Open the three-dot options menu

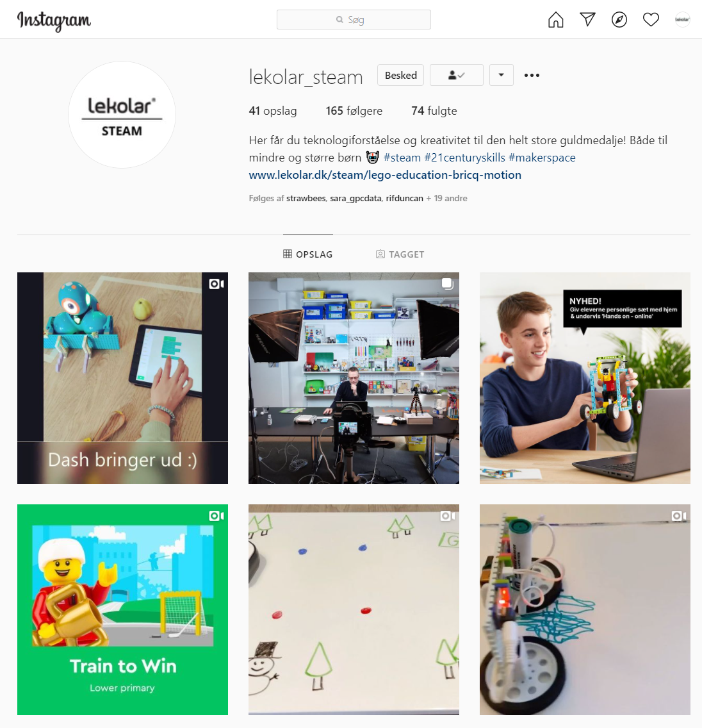(x=532, y=75)
